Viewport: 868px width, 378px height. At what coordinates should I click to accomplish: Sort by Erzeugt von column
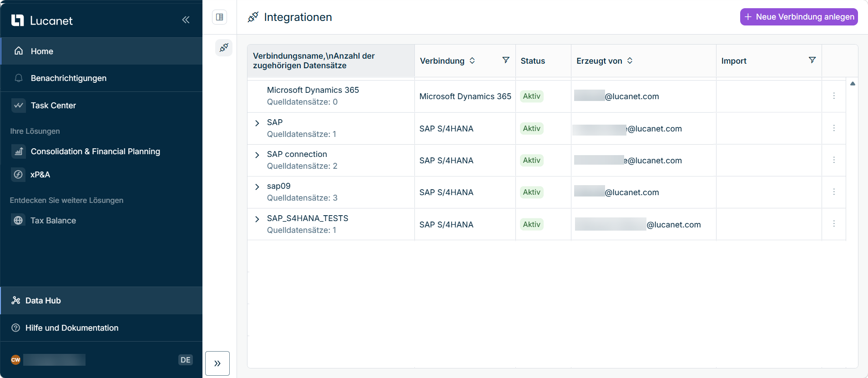[x=630, y=60]
